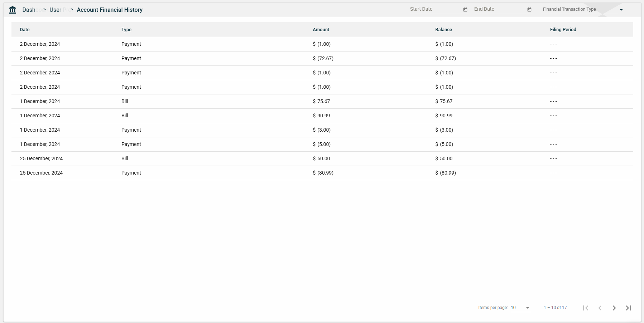Click the Amount column header
The height and width of the screenshot is (323, 644).
click(x=321, y=30)
